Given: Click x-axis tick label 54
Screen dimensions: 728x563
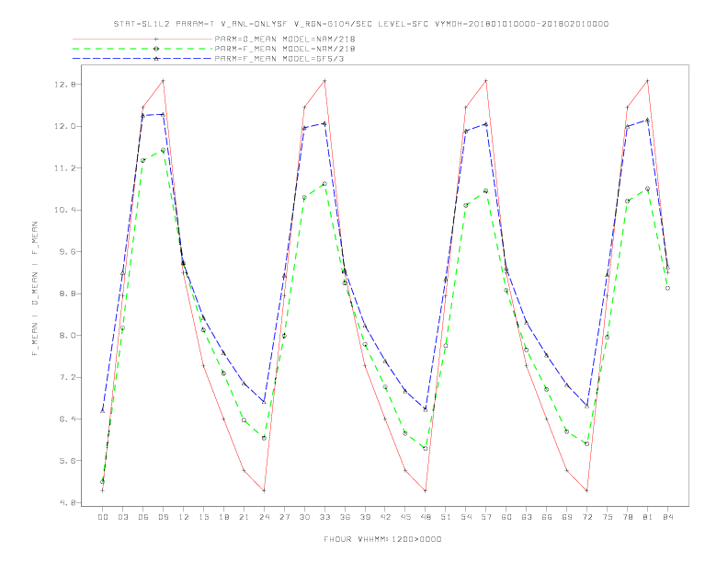Looking at the screenshot, I should tap(466, 517).
